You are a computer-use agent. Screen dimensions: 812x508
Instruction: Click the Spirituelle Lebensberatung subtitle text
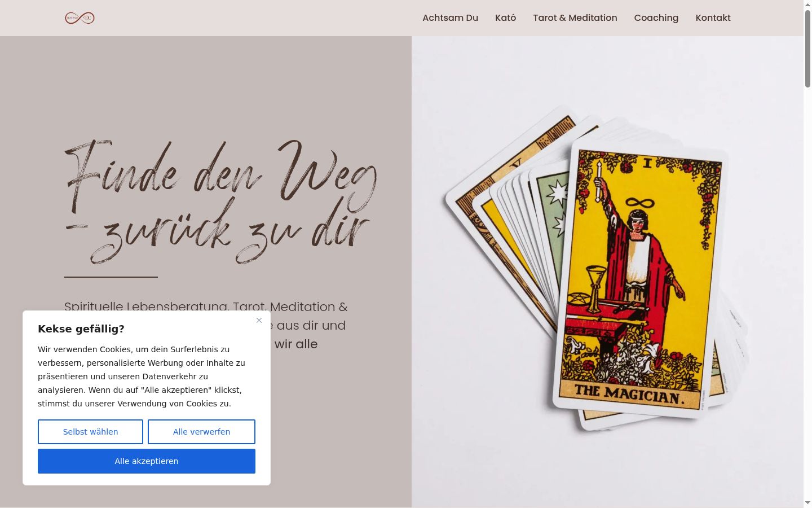pos(206,307)
